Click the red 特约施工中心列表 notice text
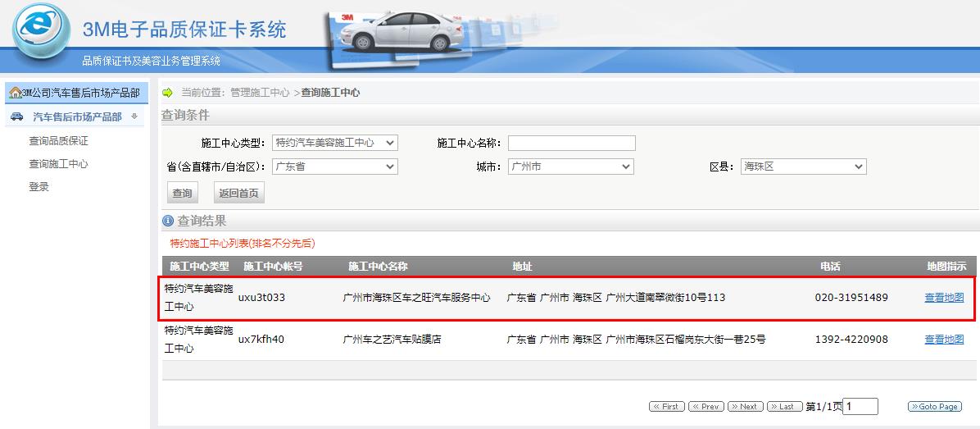Viewport: 980px width, 429px height. pos(243,244)
